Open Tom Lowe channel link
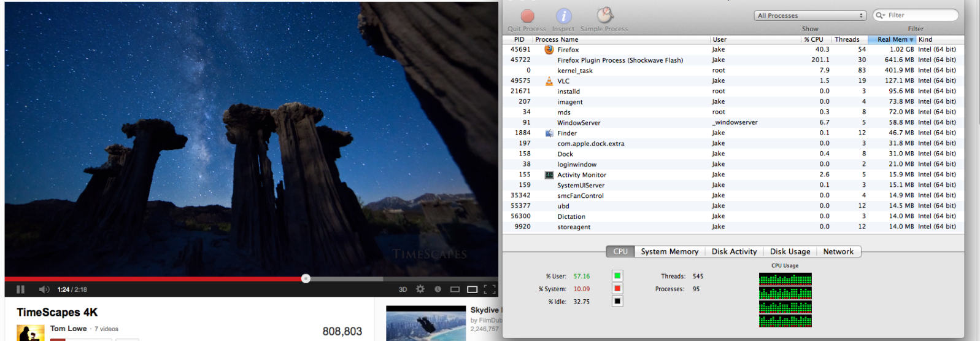The image size is (980, 341). (68, 329)
